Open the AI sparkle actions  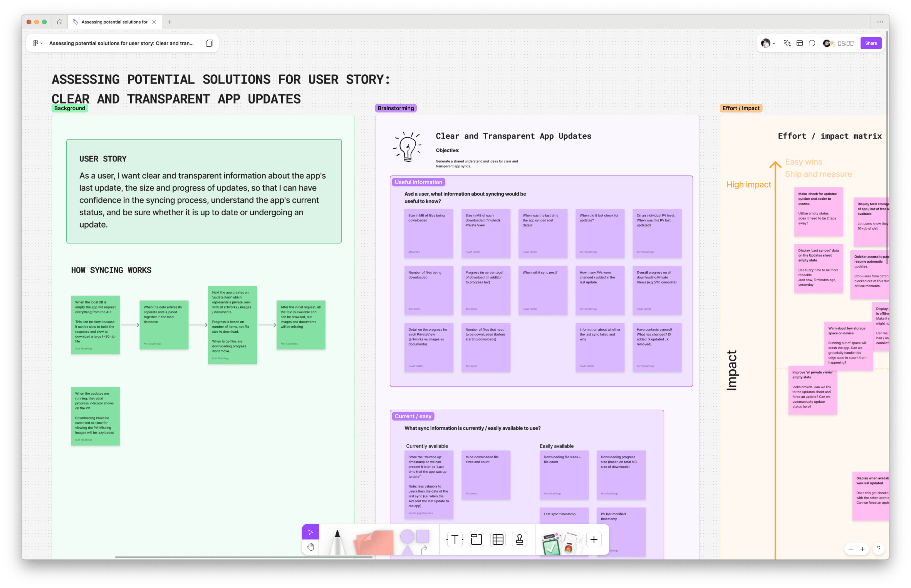(787, 43)
